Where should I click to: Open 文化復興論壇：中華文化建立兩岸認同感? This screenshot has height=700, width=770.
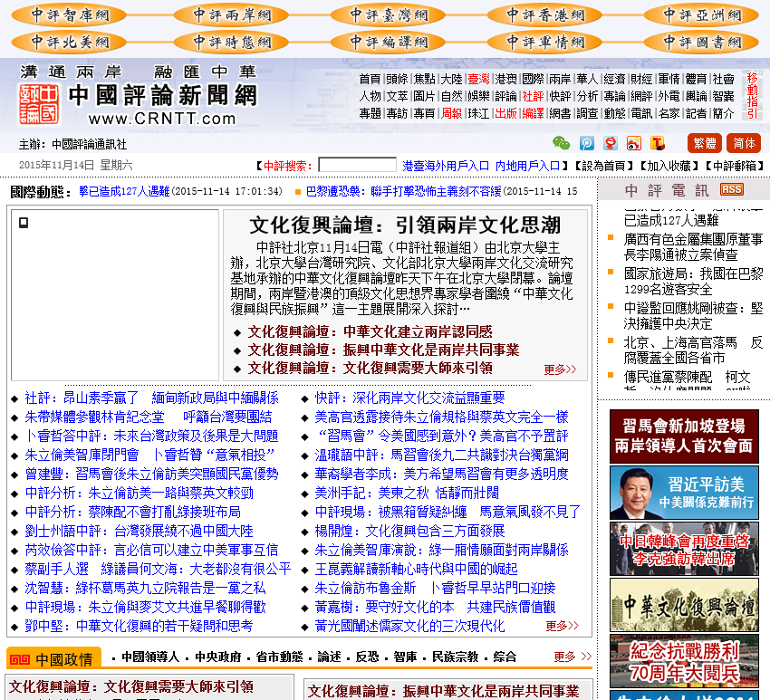coord(370,331)
